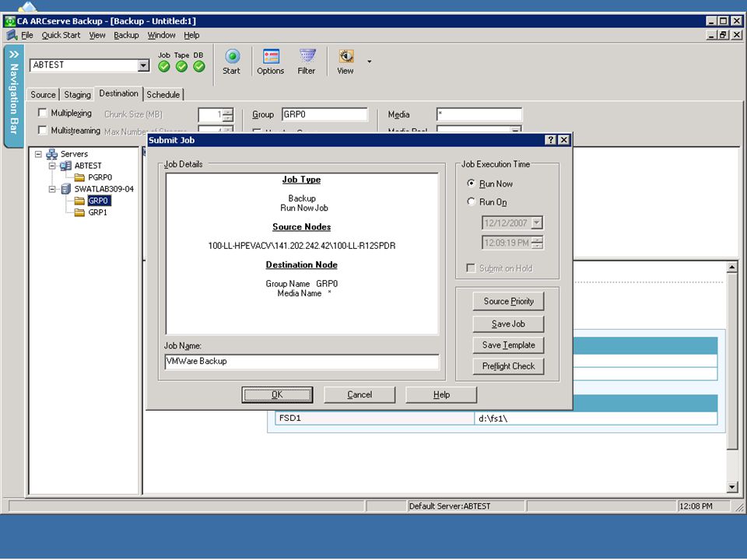Click the Tape status green check icon
Screen dimensions: 747x560
point(181,67)
